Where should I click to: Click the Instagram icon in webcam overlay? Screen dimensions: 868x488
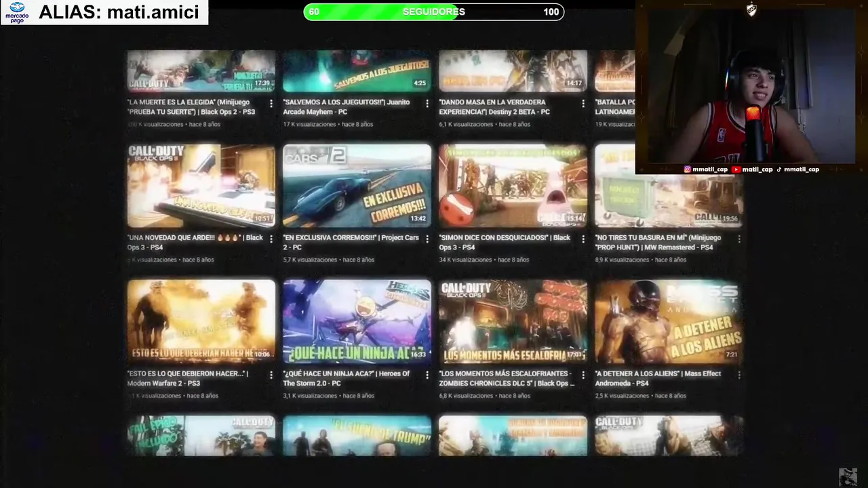[x=687, y=169]
